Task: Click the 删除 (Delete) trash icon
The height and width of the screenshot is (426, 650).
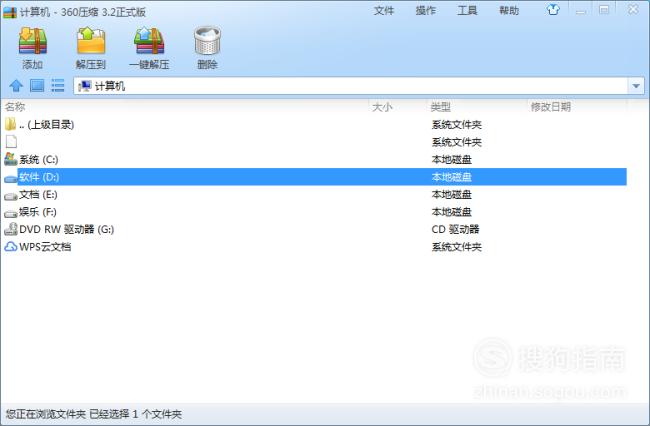Action: 207,41
